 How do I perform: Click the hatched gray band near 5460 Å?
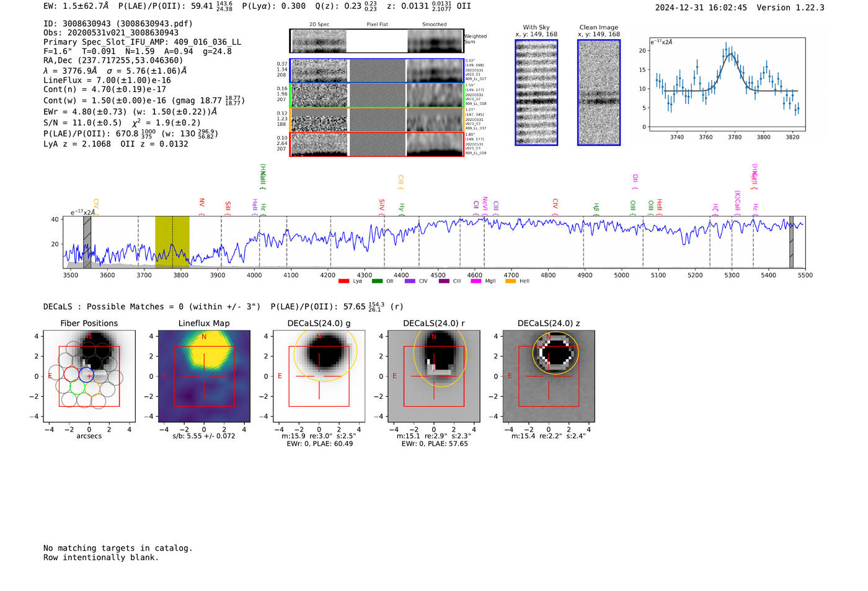pyautogui.click(x=791, y=242)
